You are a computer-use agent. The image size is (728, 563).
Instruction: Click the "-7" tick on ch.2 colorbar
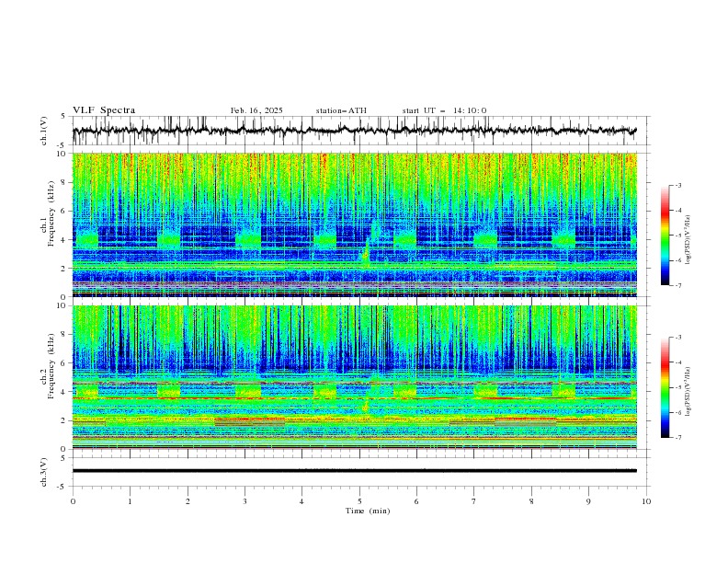(x=677, y=438)
